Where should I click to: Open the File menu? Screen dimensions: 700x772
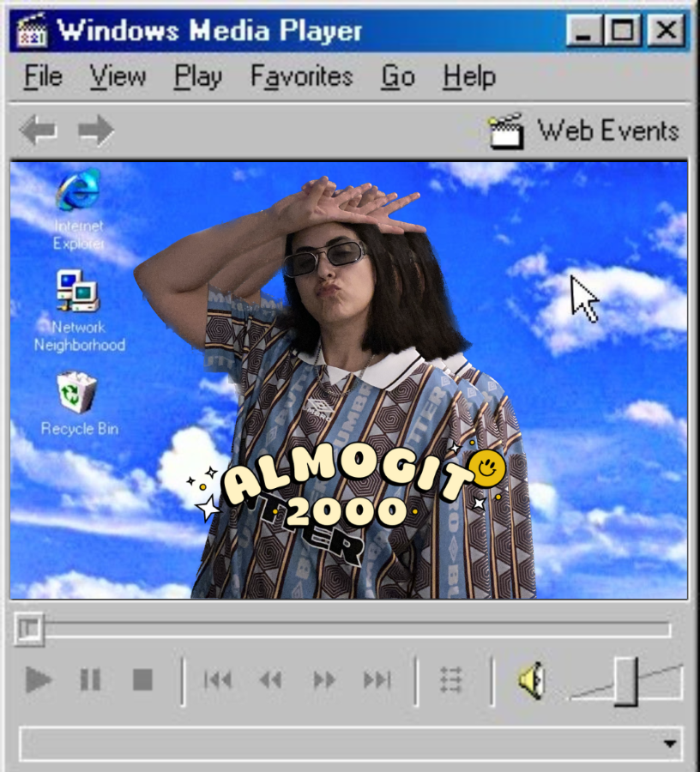coord(43,77)
